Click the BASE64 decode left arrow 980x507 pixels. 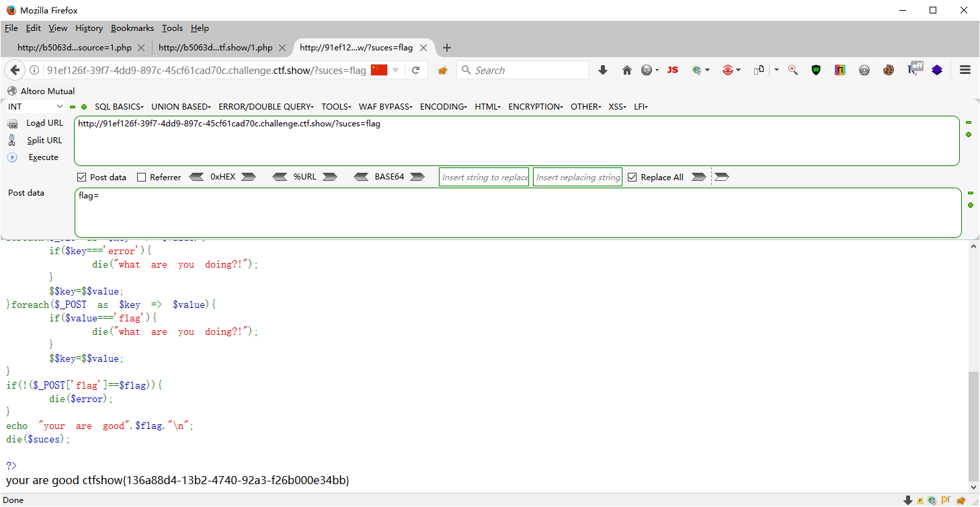tap(362, 177)
